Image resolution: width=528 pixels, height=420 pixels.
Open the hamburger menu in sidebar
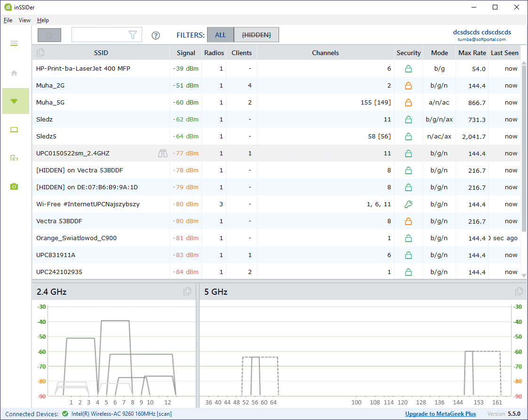[x=14, y=43]
